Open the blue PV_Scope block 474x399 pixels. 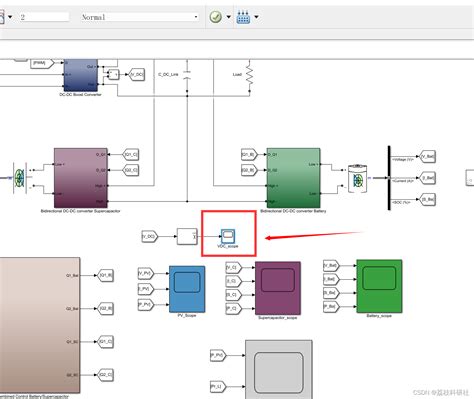(x=187, y=289)
